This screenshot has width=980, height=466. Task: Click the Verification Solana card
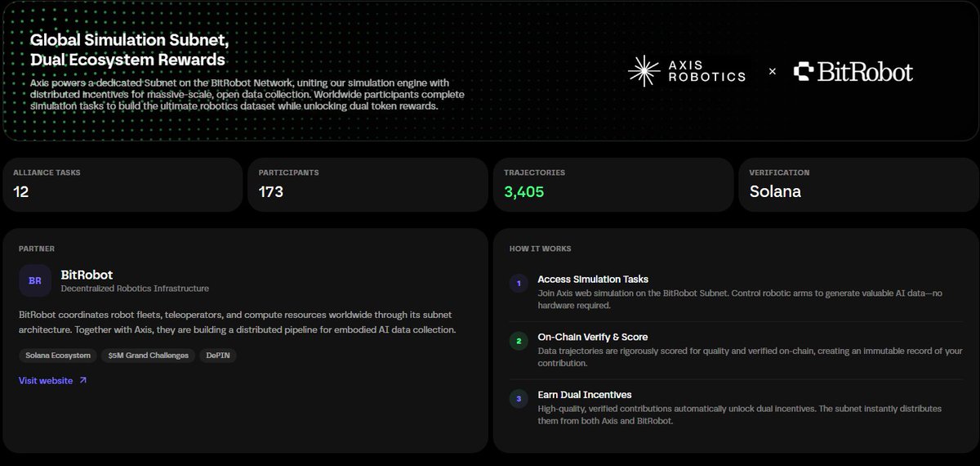(x=857, y=185)
